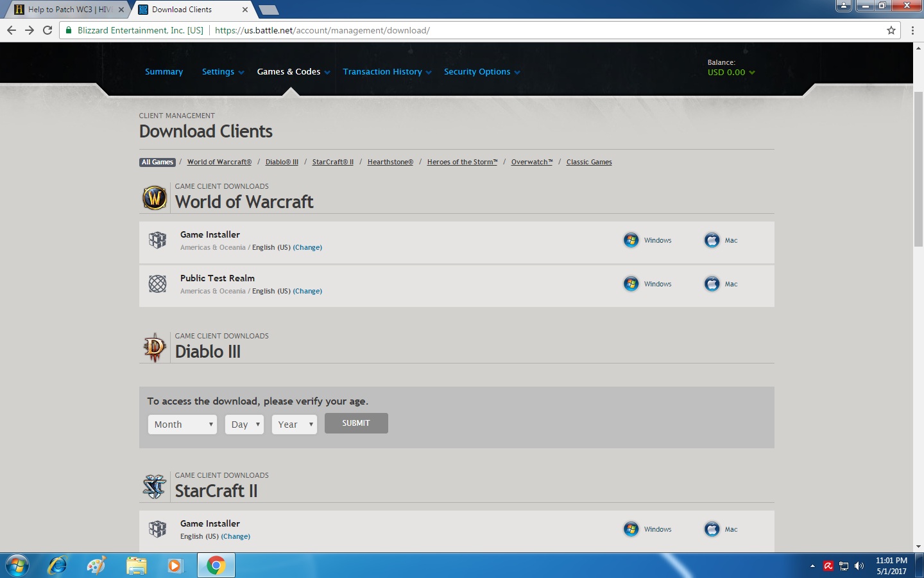This screenshot has width=924, height=578.
Task: Change StarCraft II installer language
Action: [x=235, y=536]
